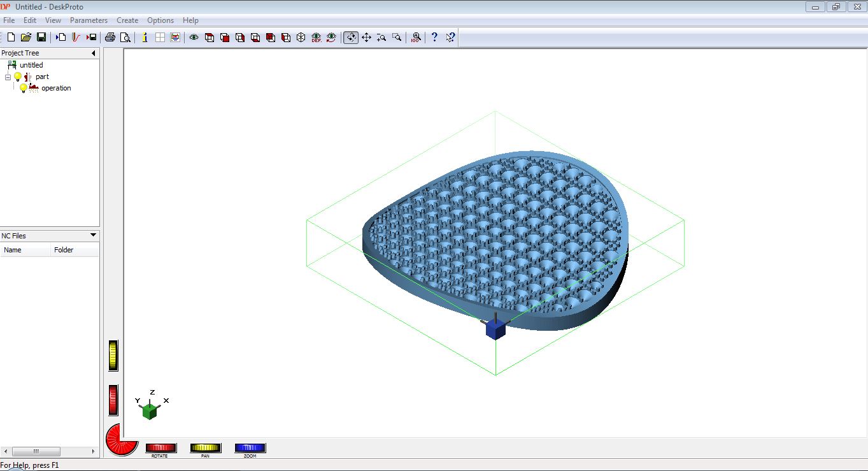
Task: Click the blue question mark Help icon
Action: 434,38
